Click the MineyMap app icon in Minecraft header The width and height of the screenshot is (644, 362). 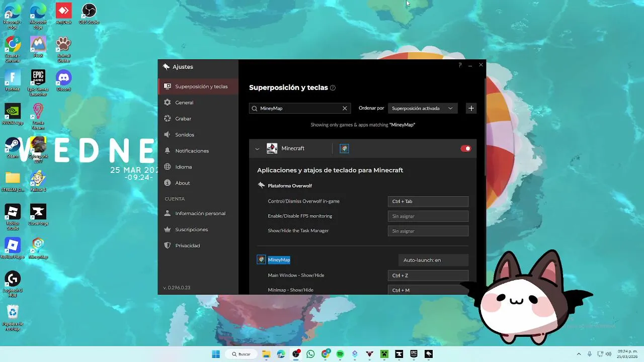(x=344, y=148)
